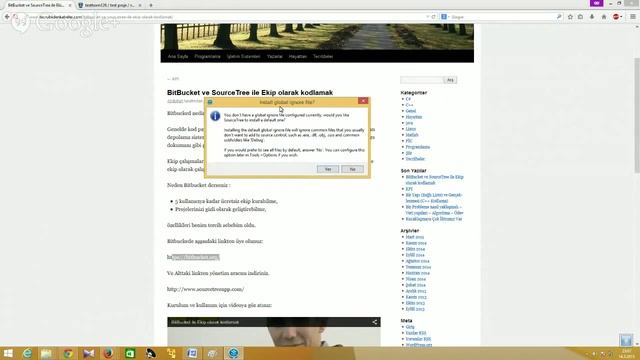The image size is (640, 360).
Task: Open the Java category link
Action: pyautogui.click(x=409, y=123)
